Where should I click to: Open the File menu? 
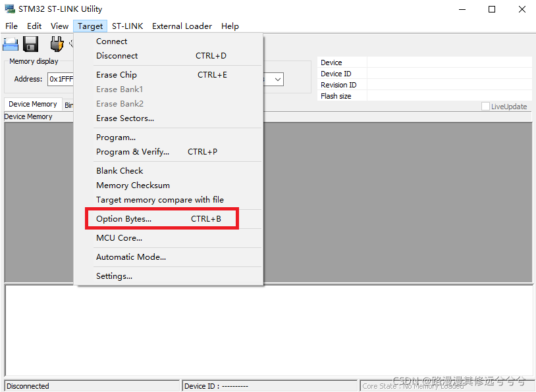click(11, 26)
